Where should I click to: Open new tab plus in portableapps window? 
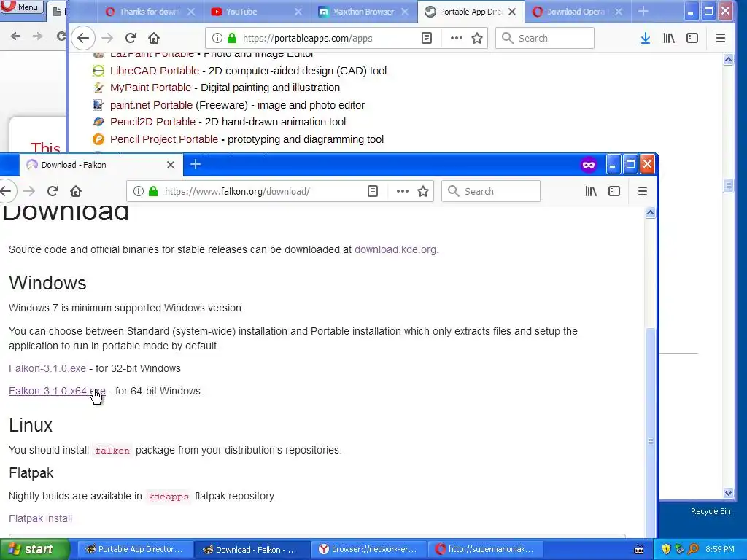coord(643,12)
